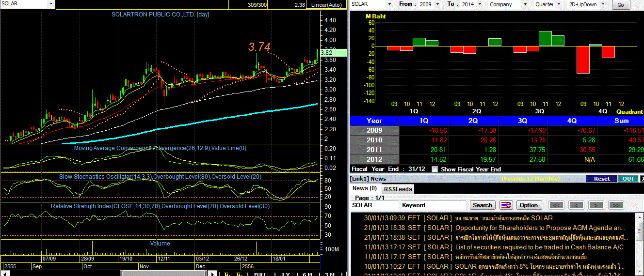Click the Slow Stochastics Oscillator indicator title
This screenshot has height=276, width=644.
click(x=160, y=177)
